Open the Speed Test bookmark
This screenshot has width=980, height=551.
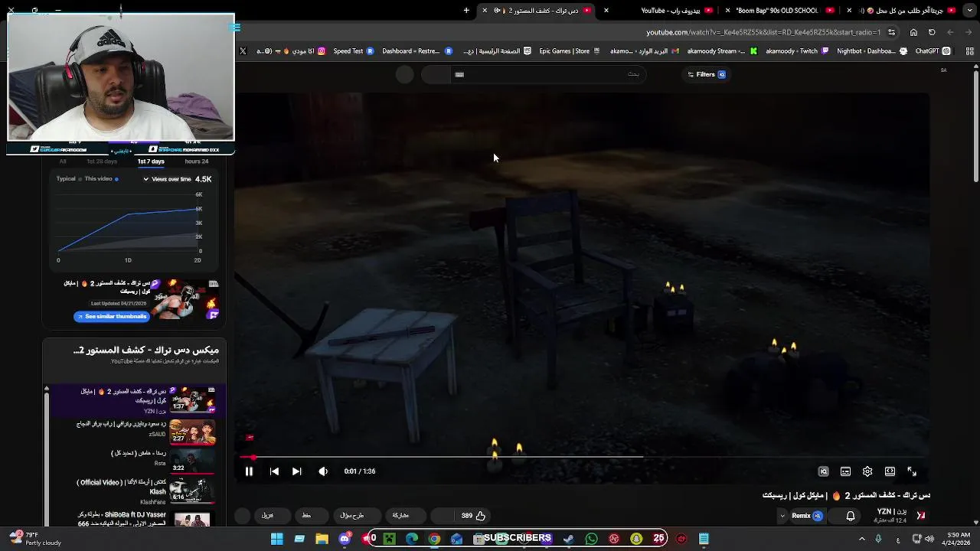pos(353,51)
